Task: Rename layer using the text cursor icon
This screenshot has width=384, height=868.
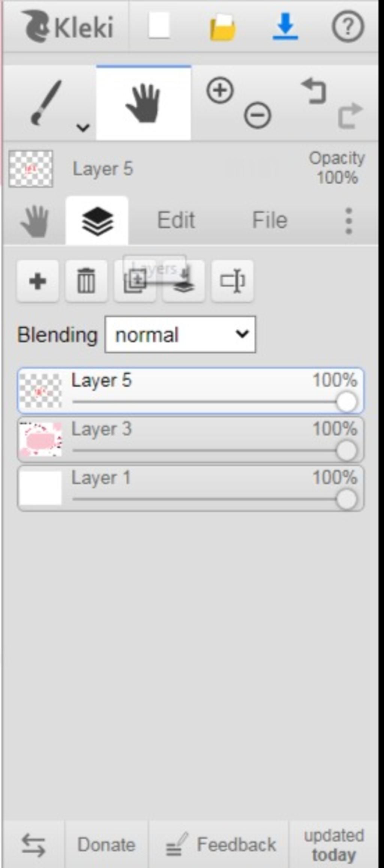Action: [232, 281]
